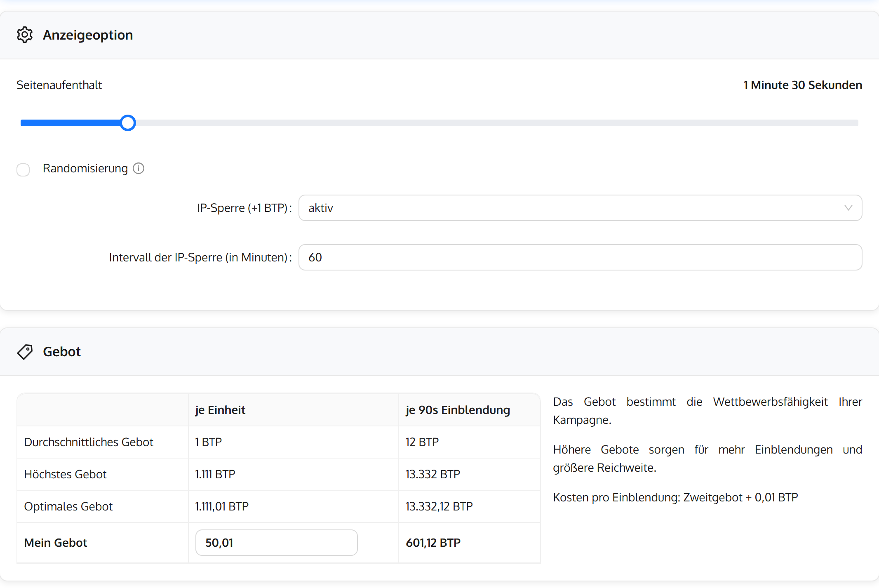Screen dimensions: 879x588
Task: Open the IP-Sperre dropdown set to aktiv
Action: (x=580, y=208)
